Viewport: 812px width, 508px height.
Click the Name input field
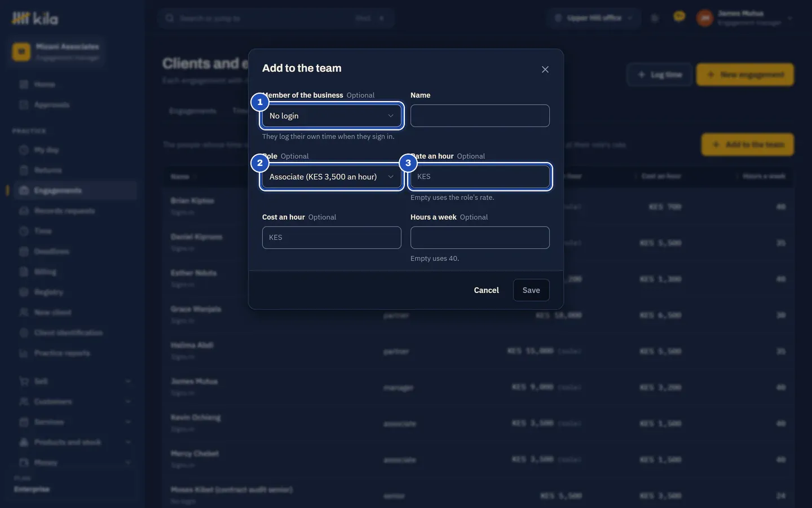(480, 116)
